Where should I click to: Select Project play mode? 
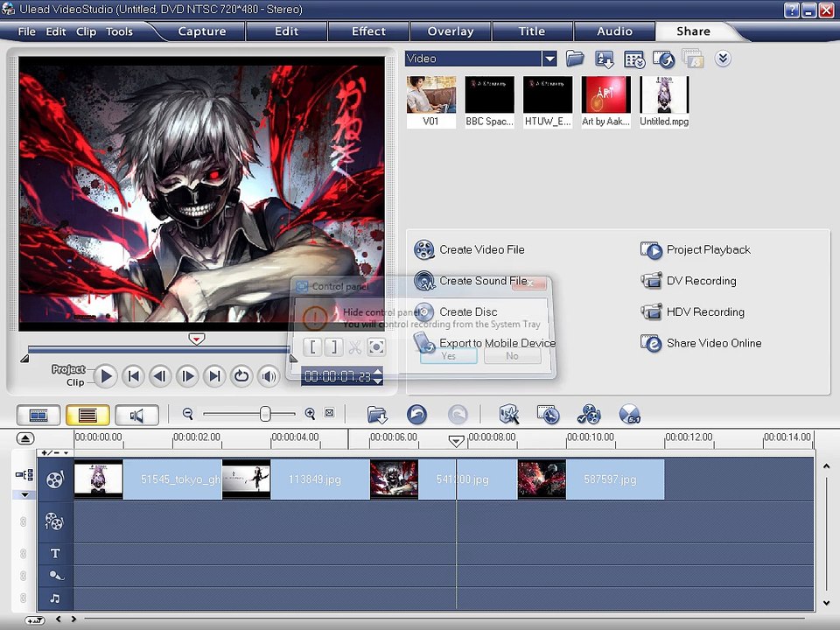click(x=68, y=369)
